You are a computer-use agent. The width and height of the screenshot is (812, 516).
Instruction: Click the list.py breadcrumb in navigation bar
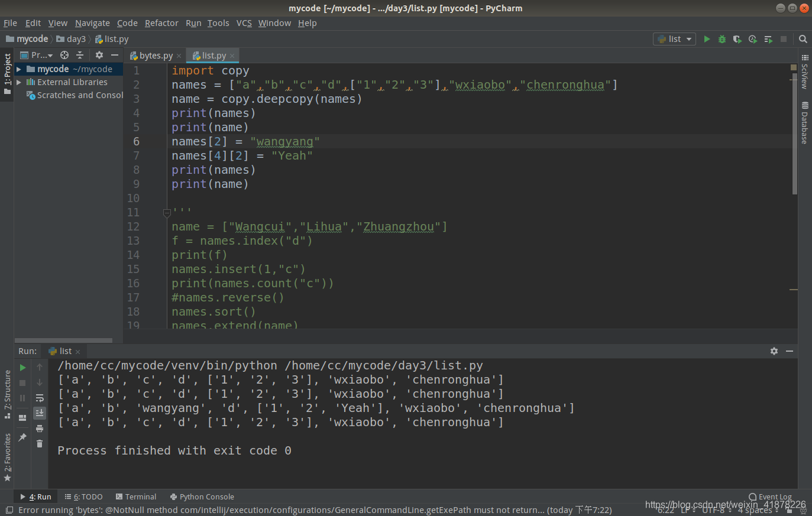112,39
